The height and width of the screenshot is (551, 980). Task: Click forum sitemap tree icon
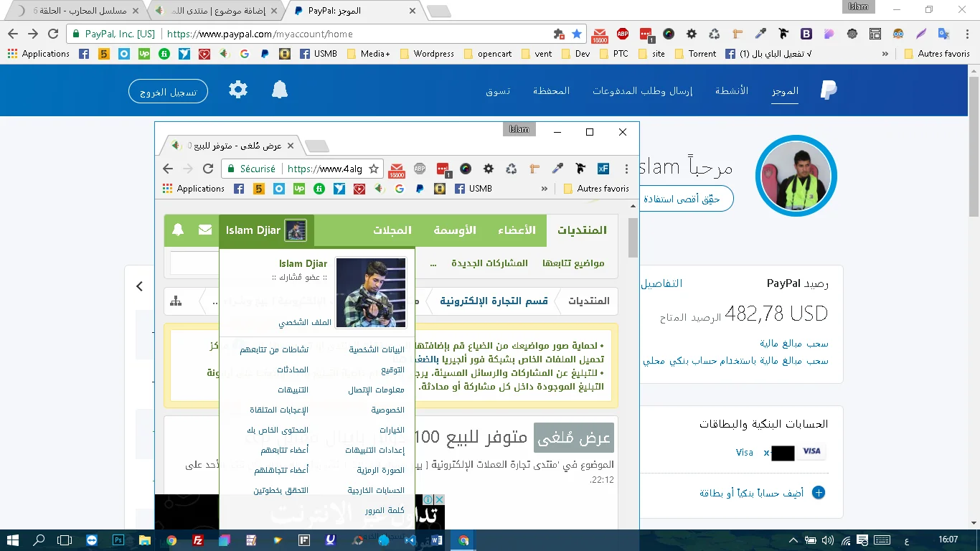click(x=176, y=301)
